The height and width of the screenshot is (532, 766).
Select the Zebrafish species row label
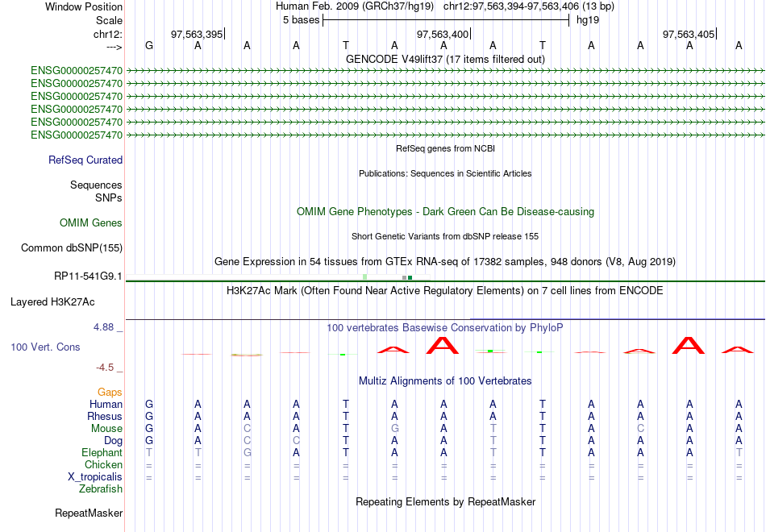point(101,488)
